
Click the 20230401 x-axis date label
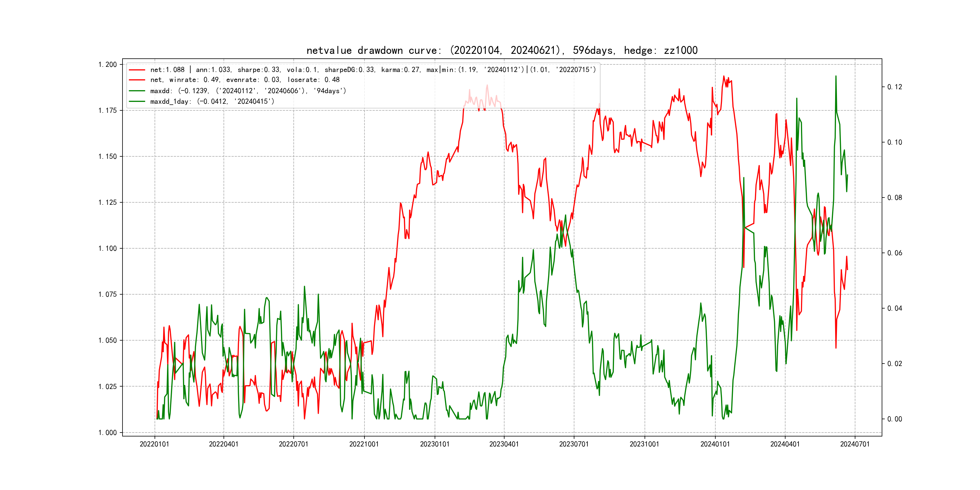point(504,444)
